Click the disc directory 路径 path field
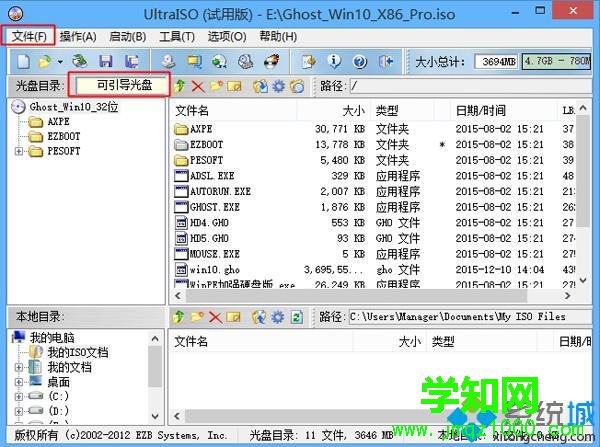 [470, 86]
